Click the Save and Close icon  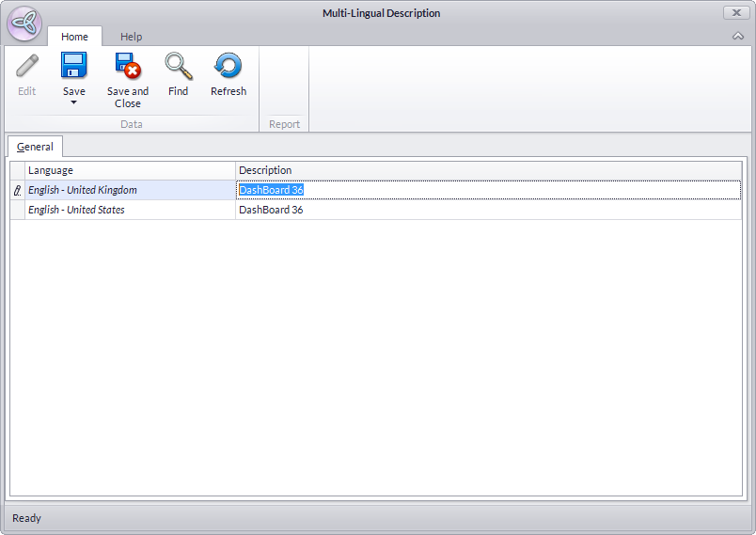128,66
